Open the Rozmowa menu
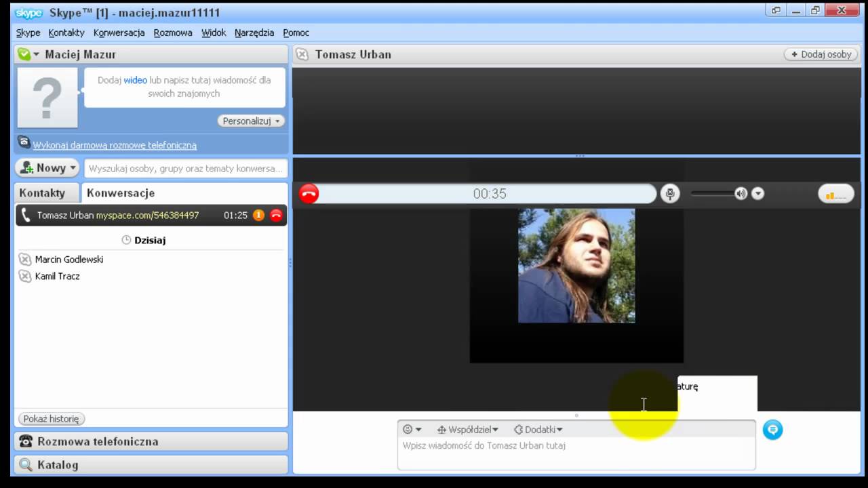 point(173,33)
